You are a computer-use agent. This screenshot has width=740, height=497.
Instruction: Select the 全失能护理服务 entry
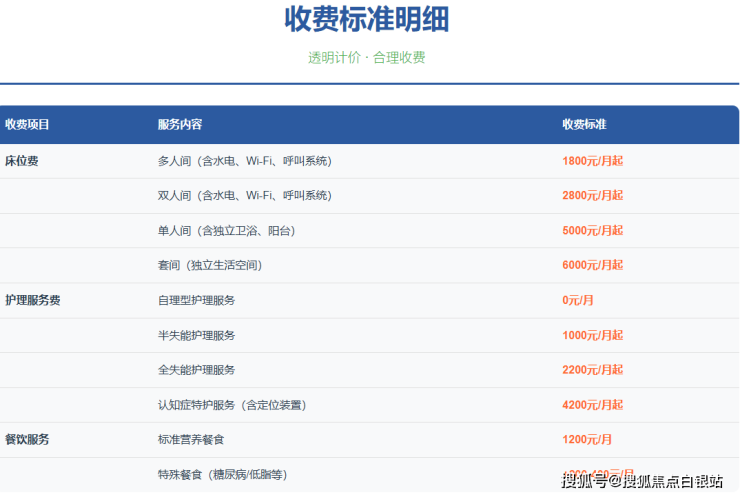coord(196,370)
